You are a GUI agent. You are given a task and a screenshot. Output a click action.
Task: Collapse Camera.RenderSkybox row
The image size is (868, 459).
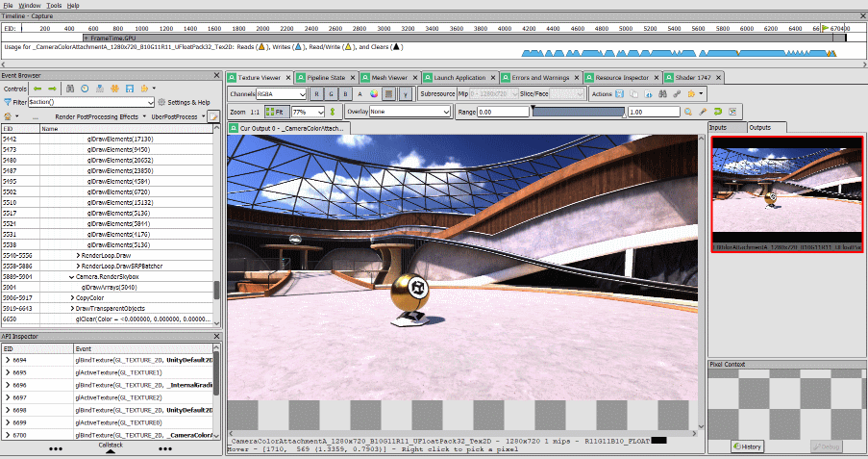coord(72,276)
